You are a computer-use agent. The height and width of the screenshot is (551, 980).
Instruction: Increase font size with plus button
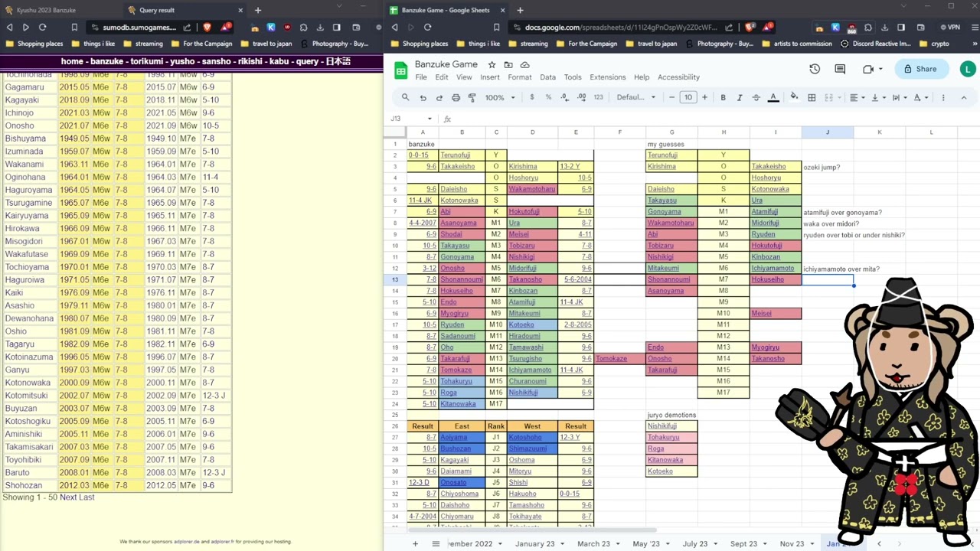coord(704,97)
